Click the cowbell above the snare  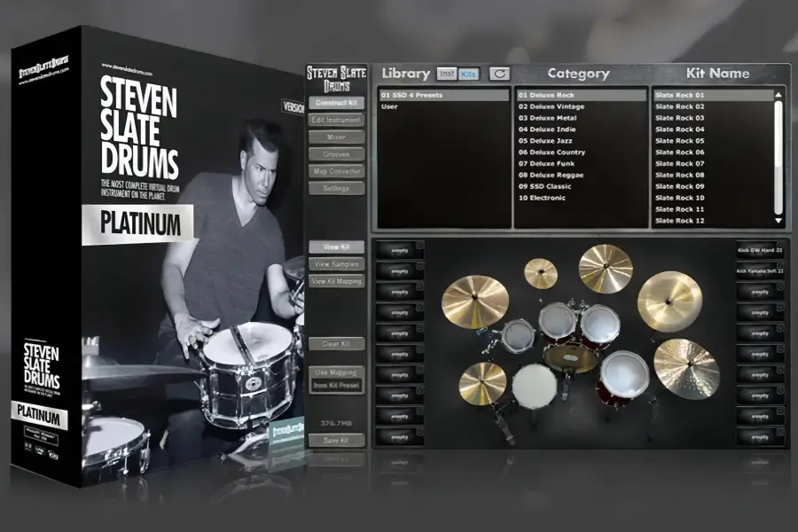(x=520, y=335)
